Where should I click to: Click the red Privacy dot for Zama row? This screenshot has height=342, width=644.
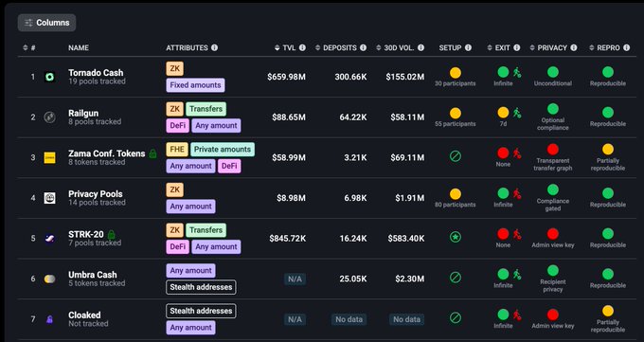tap(553, 150)
